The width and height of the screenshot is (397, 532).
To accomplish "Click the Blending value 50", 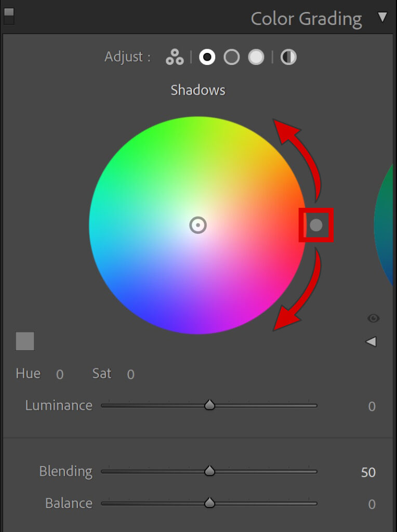I will pyautogui.click(x=368, y=472).
